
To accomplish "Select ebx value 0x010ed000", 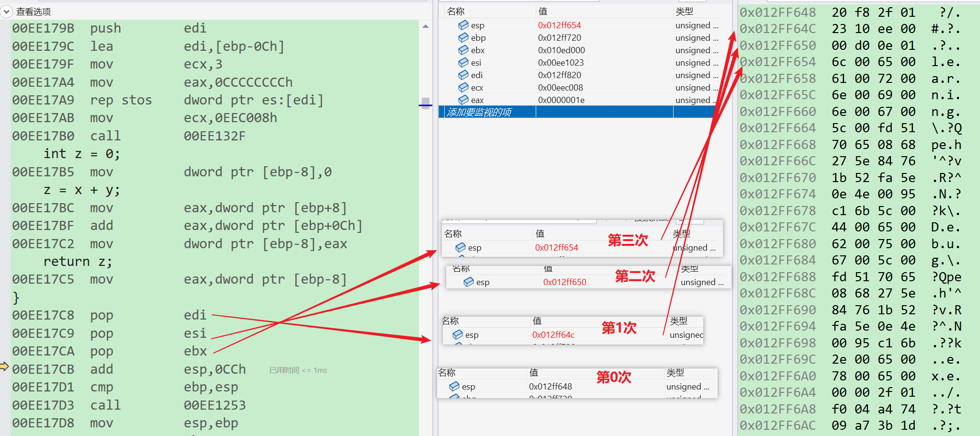I will 561,50.
